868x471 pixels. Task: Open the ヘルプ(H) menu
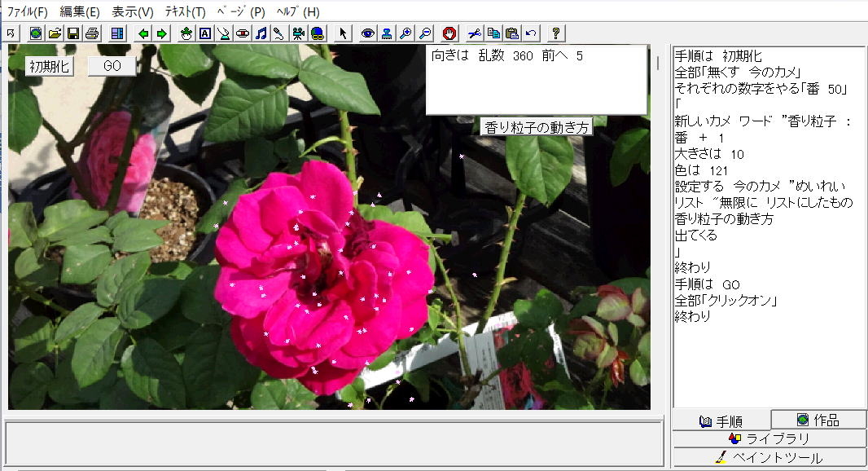(298, 11)
